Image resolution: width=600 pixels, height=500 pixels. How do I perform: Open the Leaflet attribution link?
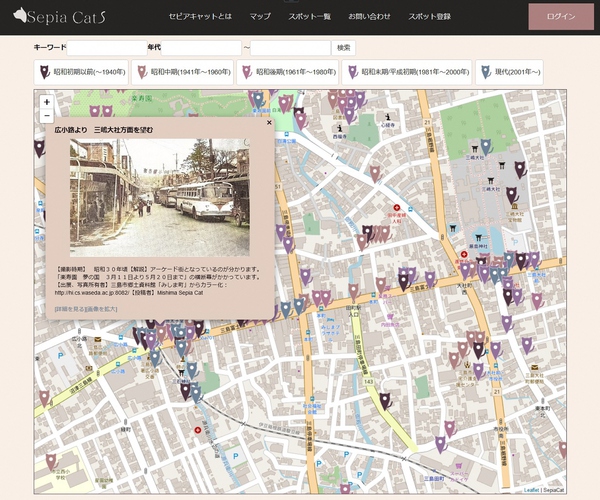531,490
